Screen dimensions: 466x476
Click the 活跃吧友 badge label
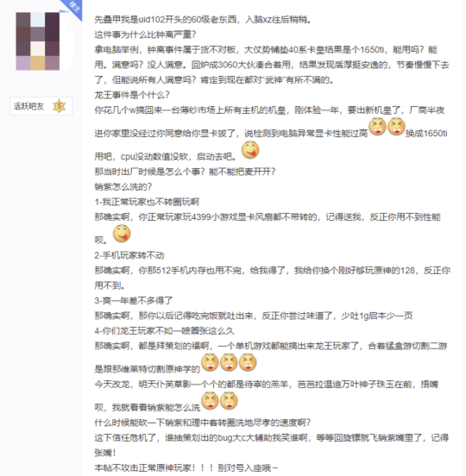pos(28,106)
